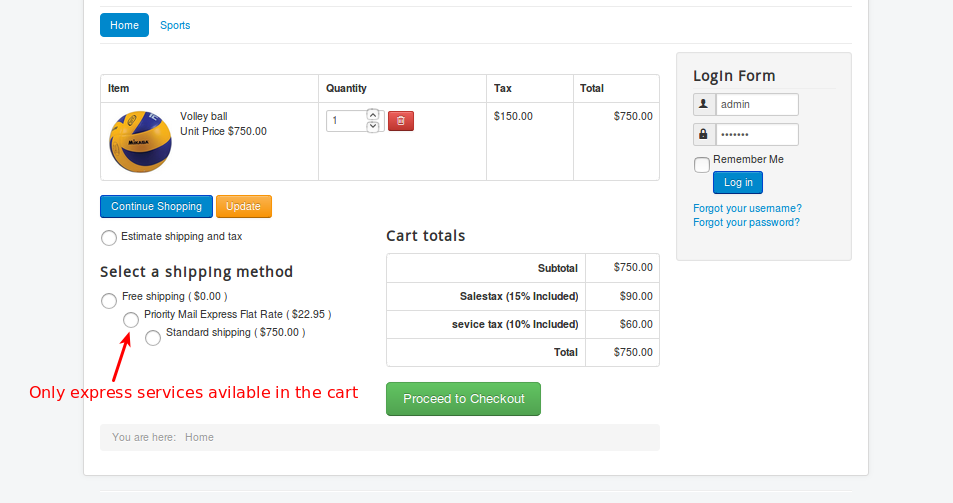Click into the quantity input field
Viewport: 953px width, 503px height.
click(346, 121)
